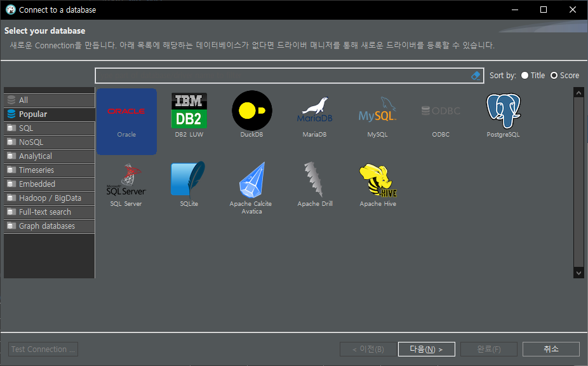Close the Connect to a database dialog
Viewport: 588px width, 366px height.
click(x=573, y=10)
